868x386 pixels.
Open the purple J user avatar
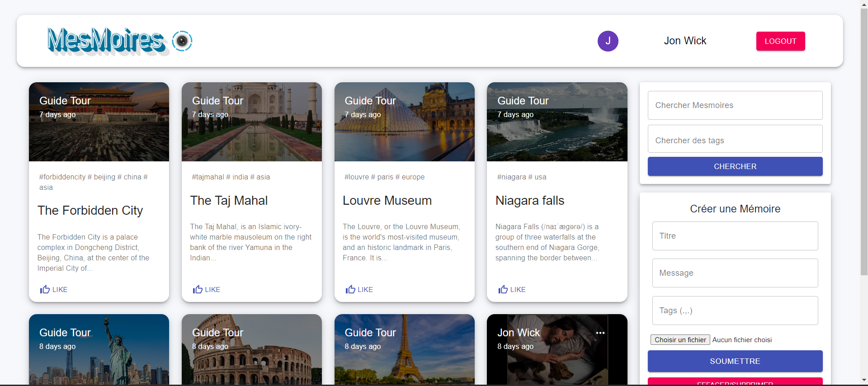pos(608,41)
